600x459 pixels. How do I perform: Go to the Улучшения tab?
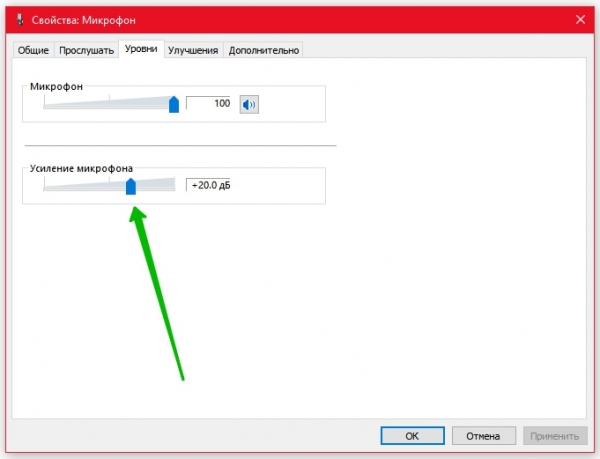(193, 50)
